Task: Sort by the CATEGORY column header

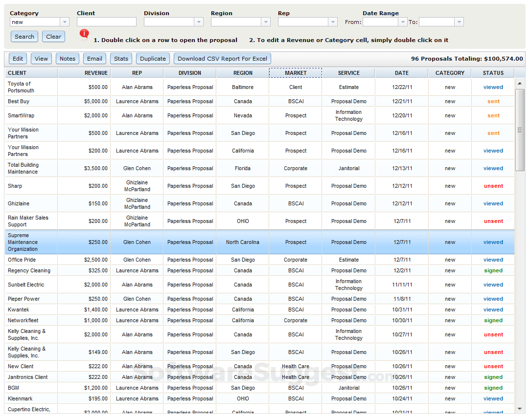Action: (x=450, y=73)
